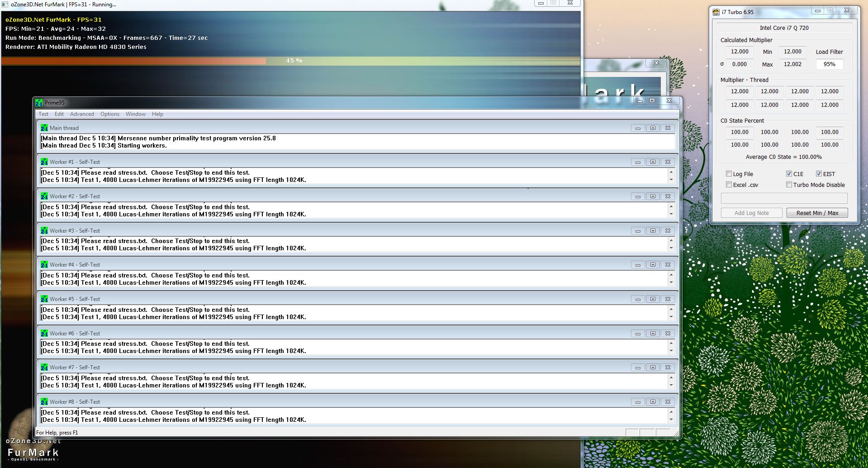
Task: Click scroll up arrow in Worker #3 log
Action: (x=671, y=241)
